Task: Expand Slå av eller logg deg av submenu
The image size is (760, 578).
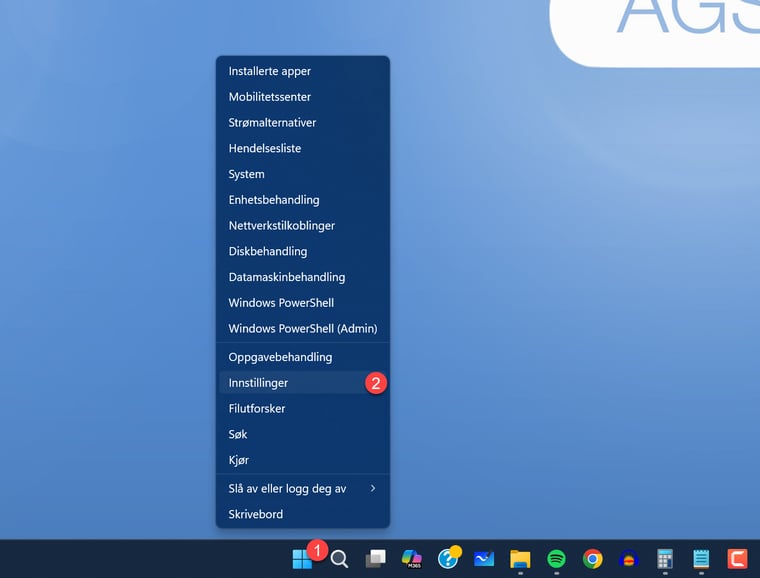Action: click(x=302, y=488)
